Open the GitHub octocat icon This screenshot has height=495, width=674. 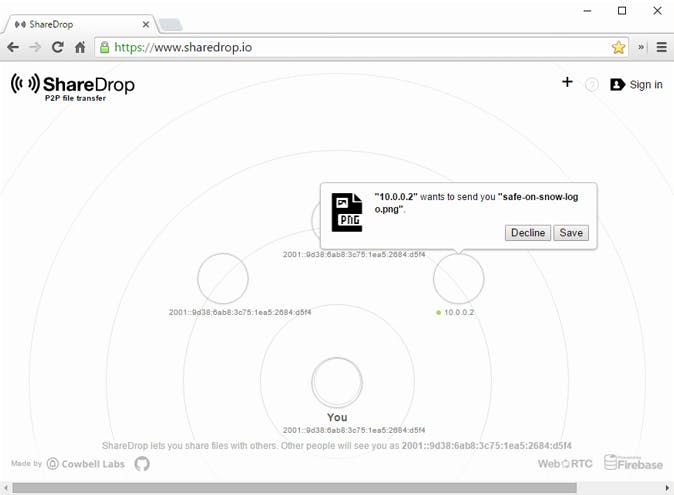point(142,464)
